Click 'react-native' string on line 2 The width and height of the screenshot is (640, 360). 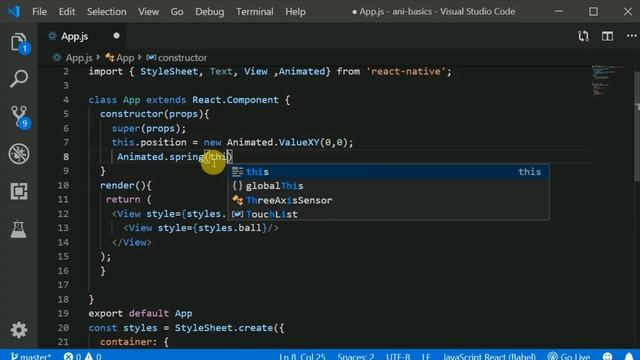coord(406,72)
